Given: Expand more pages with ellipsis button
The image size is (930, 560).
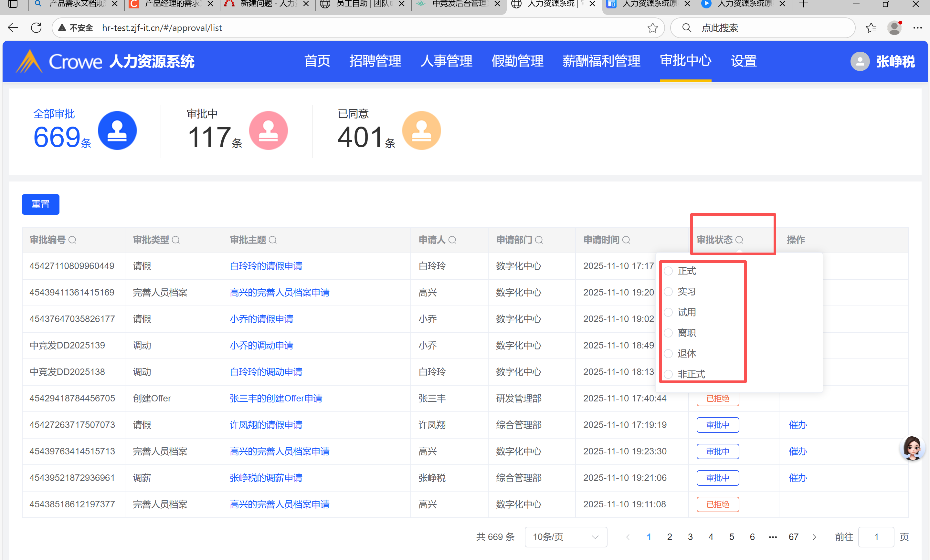Looking at the screenshot, I should pos(773,537).
